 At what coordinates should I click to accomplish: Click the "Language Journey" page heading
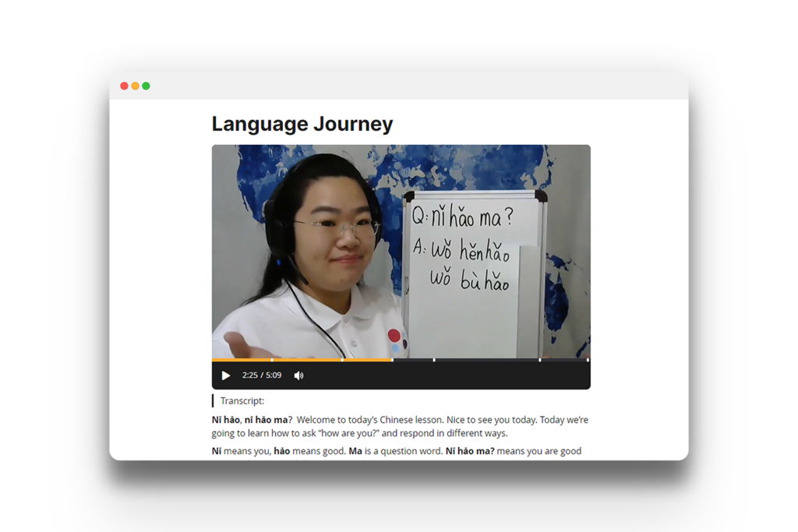[302, 124]
